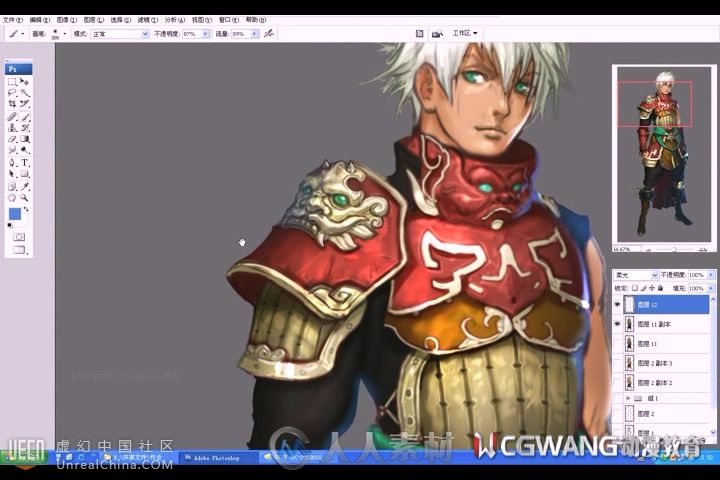Select the Zoom tool
This screenshot has width=720, height=480.
click(25, 198)
